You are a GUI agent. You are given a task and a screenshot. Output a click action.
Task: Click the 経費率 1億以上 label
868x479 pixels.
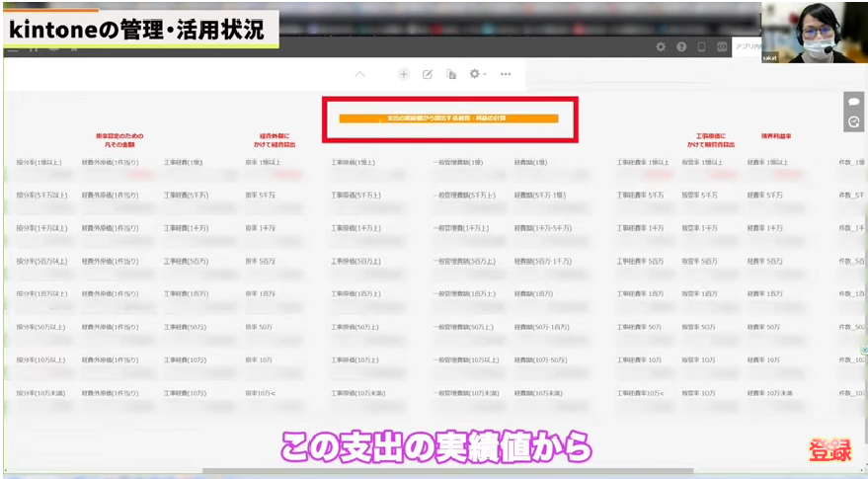[766, 162]
